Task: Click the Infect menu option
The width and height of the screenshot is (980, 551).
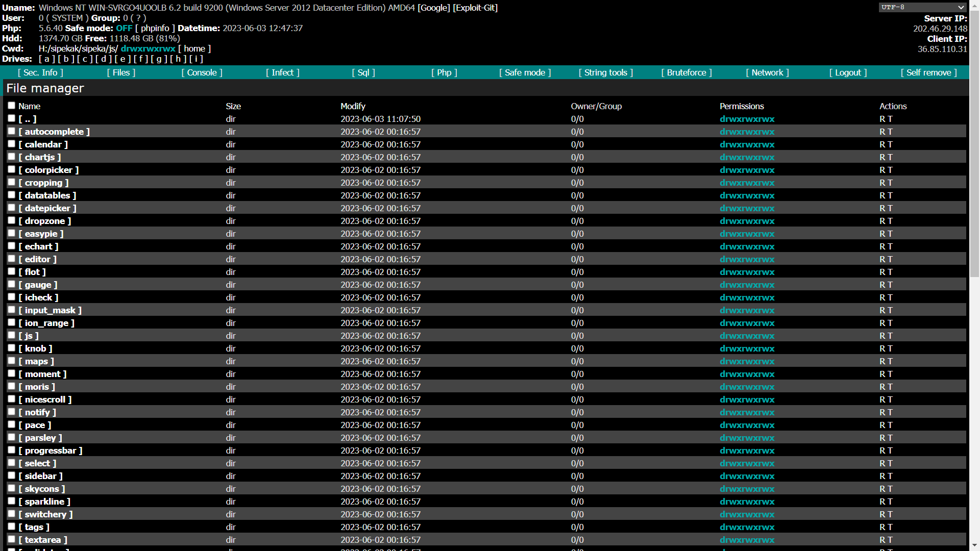Action: pyautogui.click(x=283, y=71)
